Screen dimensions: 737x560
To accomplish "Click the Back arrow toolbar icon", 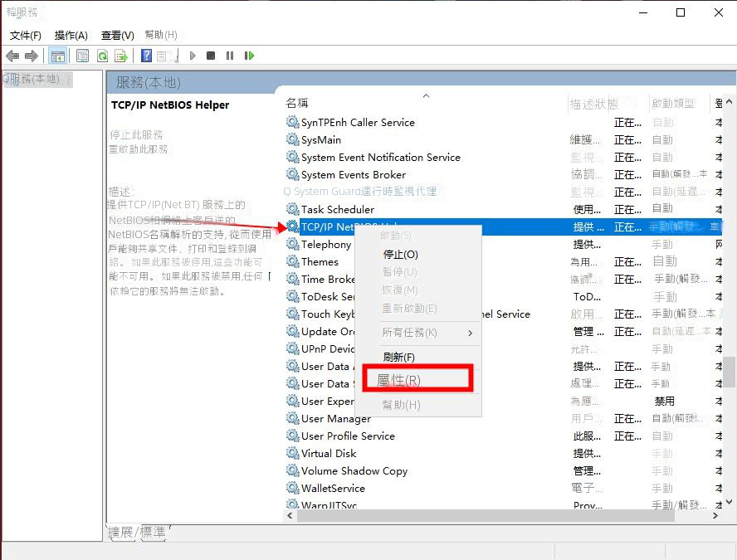I will (12, 56).
